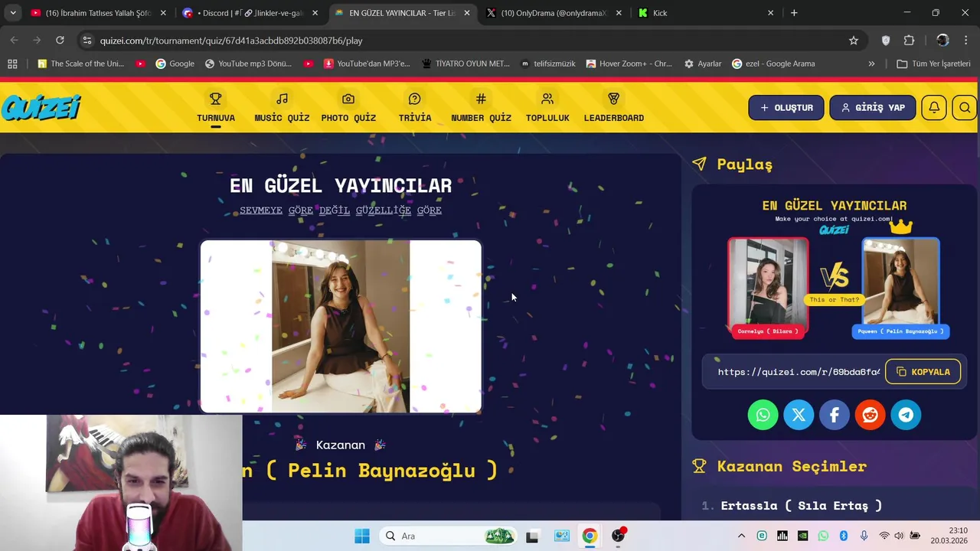980x551 pixels.
Task: Copy the share link with Kopyala
Action: [923, 372]
